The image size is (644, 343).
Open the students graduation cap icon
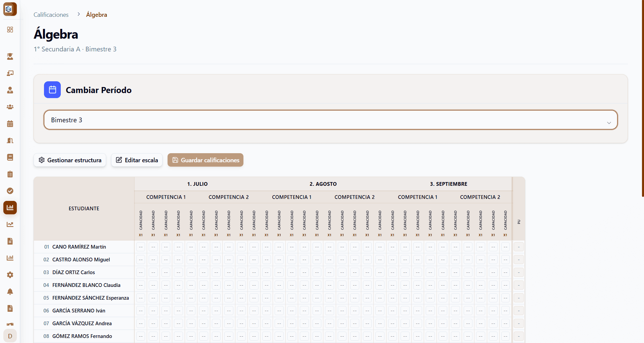(x=10, y=56)
